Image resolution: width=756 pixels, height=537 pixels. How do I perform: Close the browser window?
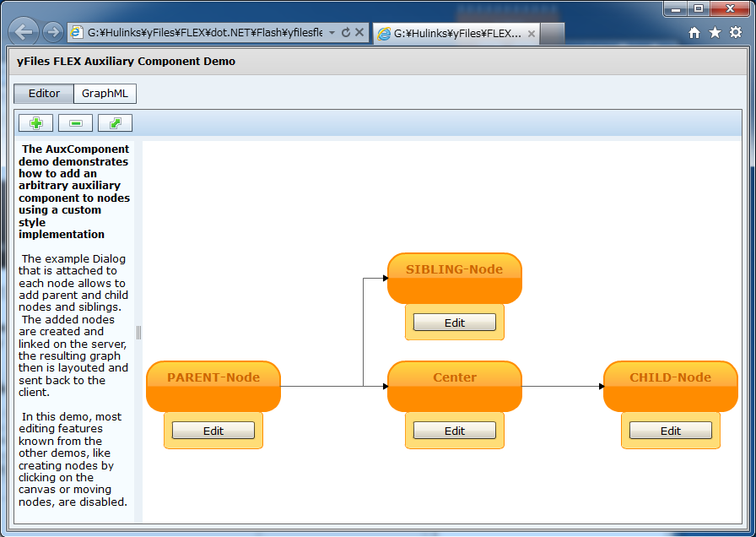pyautogui.click(x=730, y=8)
